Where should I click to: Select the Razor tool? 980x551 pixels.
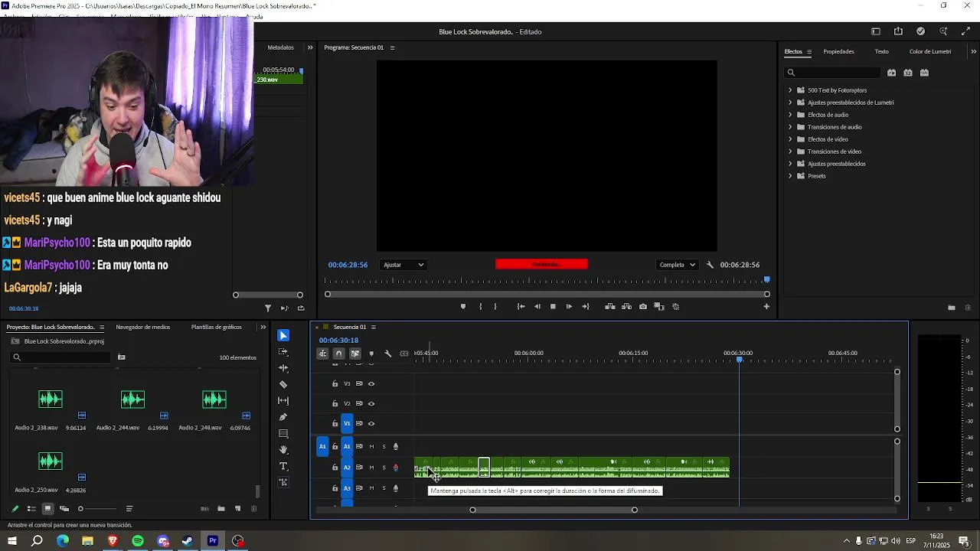coord(283,384)
